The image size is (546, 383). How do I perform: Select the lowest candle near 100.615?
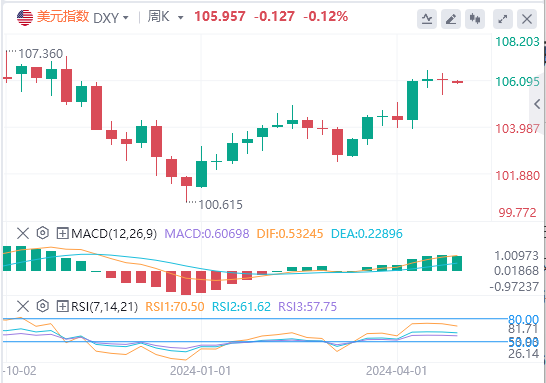(x=187, y=189)
